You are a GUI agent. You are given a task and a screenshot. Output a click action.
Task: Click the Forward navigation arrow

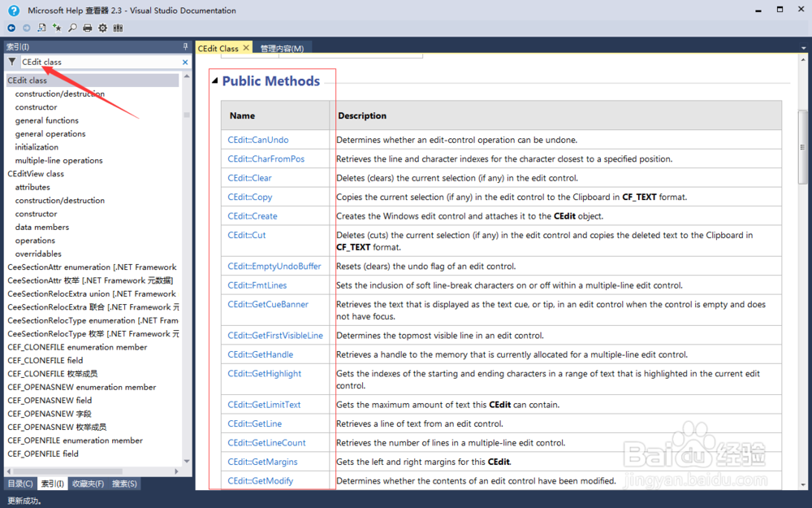pos(27,28)
